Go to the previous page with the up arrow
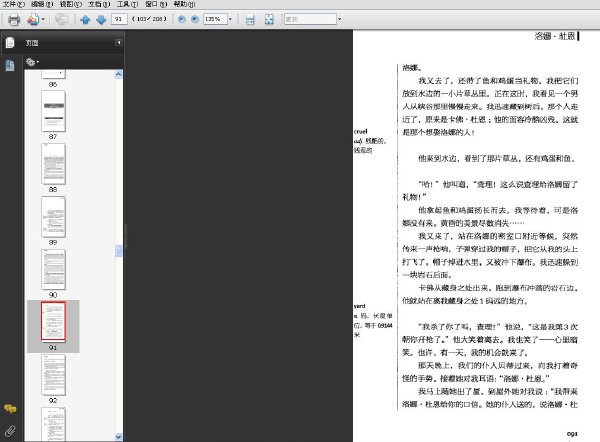 85,19
